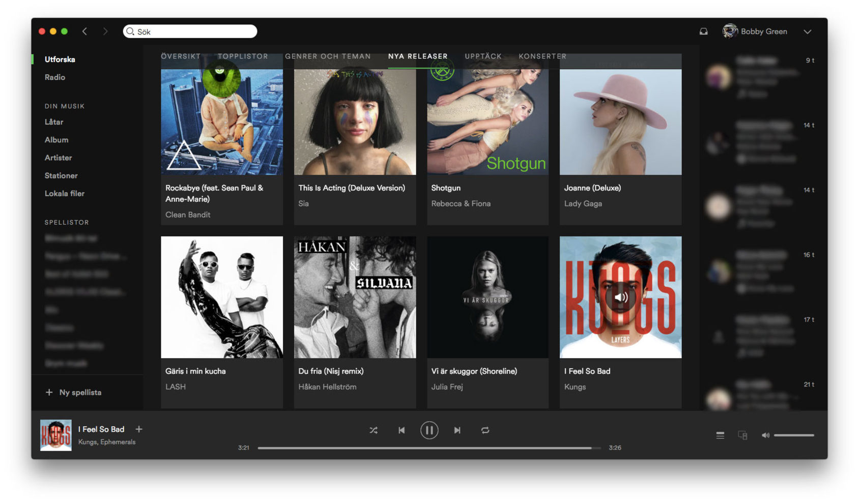The image size is (859, 504).
Task: Open Kungs, Ephemerals in now playing bar
Action: 107,442
